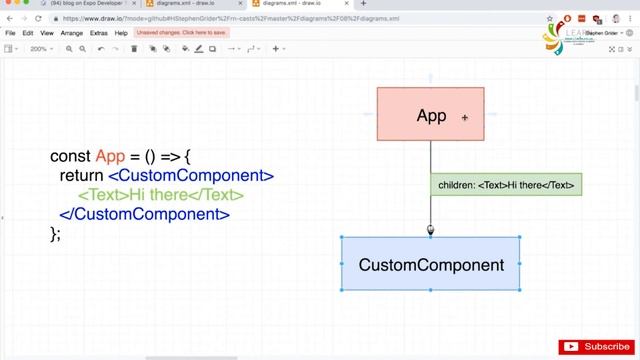Open the Chrome profile avatar
Screen dimensions: 640x360
pyautogui.click(x=616, y=19)
